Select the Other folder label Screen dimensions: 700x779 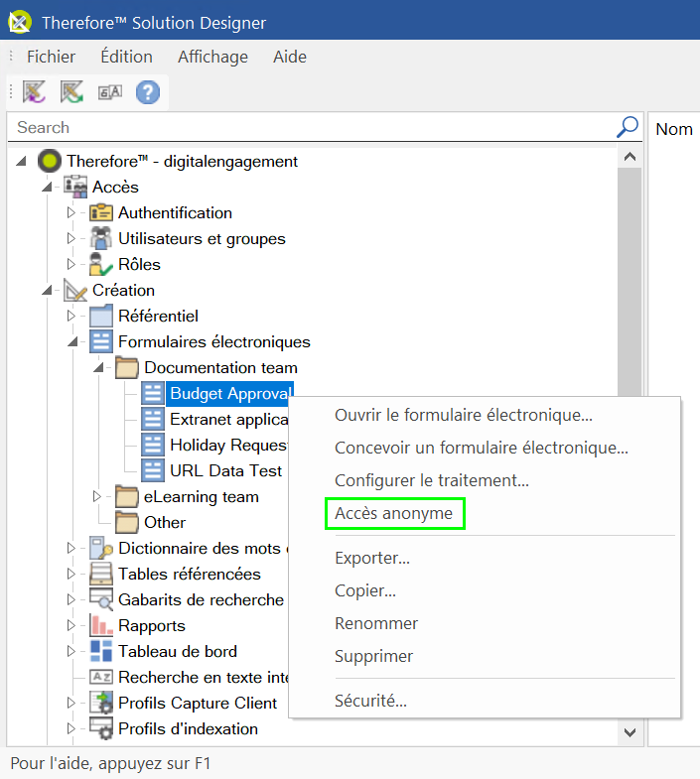pyautogui.click(x=165, y=523)
